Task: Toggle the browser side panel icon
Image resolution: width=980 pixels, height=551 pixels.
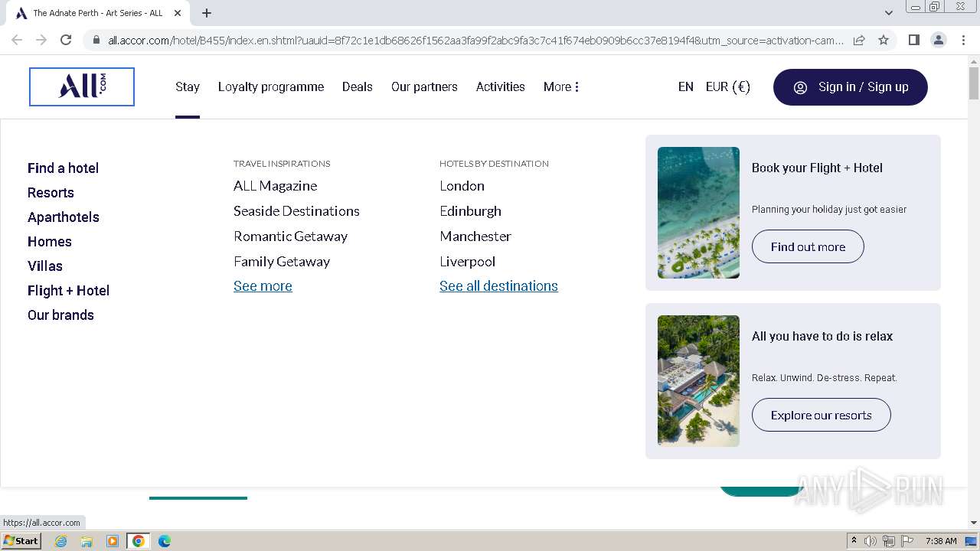Action: (913, 40)
